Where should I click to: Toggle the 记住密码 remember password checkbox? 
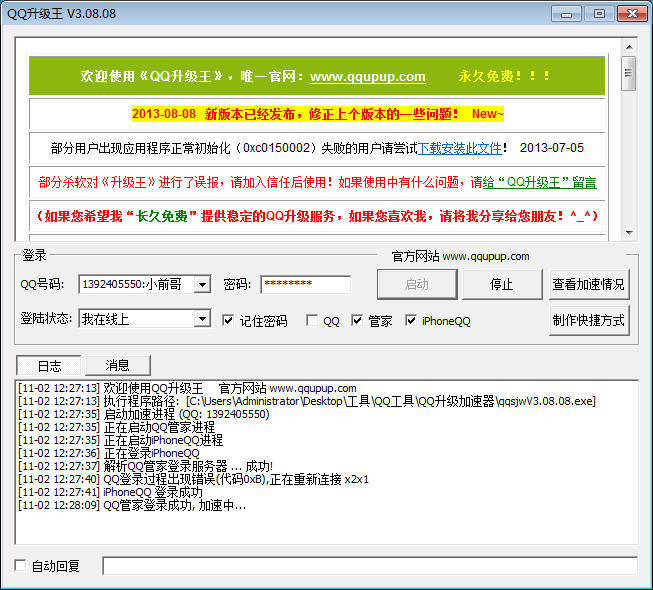228,321
